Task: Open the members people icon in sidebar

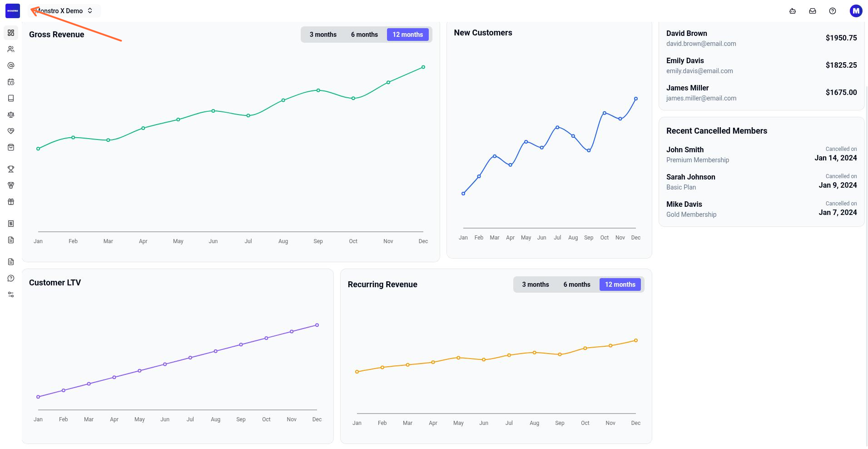Action: tap(11, 49)
